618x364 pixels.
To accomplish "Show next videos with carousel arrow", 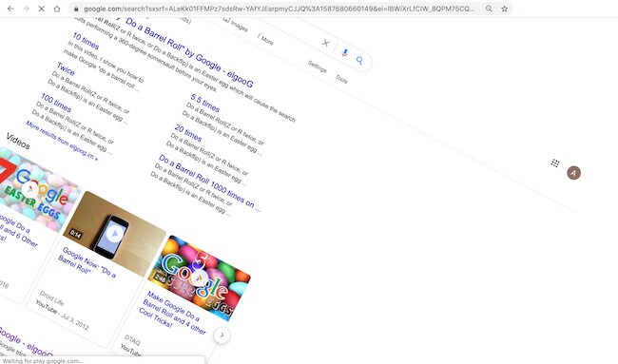I will click(x=222, y=335).
